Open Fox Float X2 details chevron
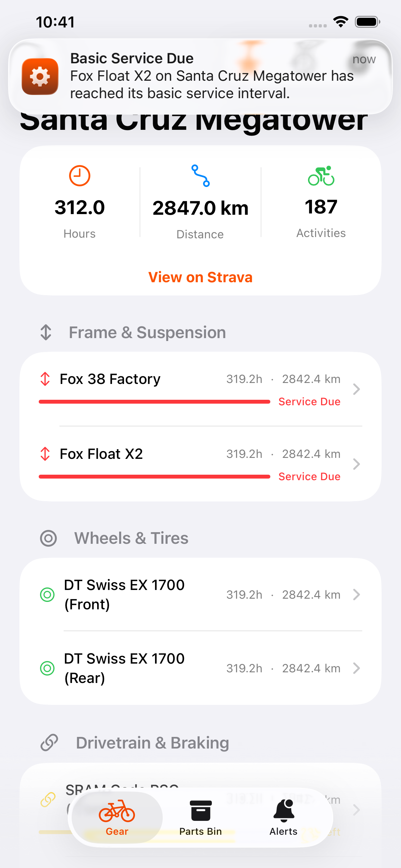 click(x=356, y=464)
